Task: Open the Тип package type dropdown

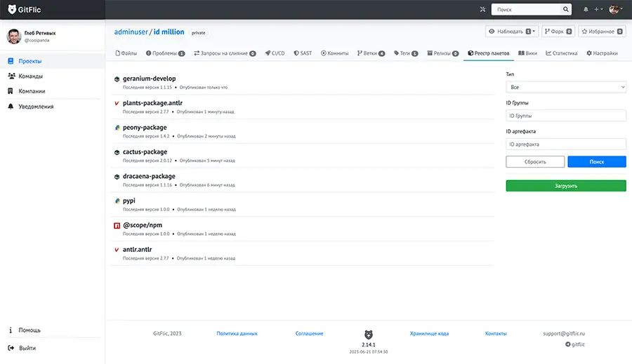Action: tap(566, 87)
